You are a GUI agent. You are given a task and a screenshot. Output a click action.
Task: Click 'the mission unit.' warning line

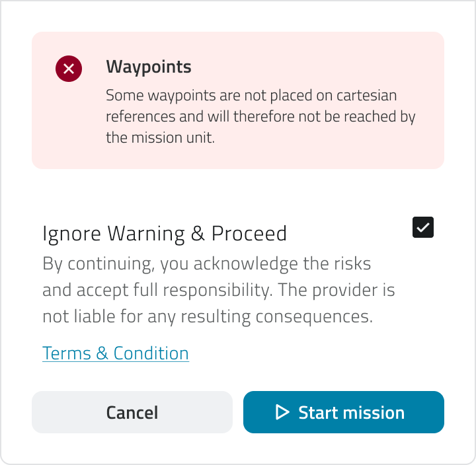click(x=161, y=138)
